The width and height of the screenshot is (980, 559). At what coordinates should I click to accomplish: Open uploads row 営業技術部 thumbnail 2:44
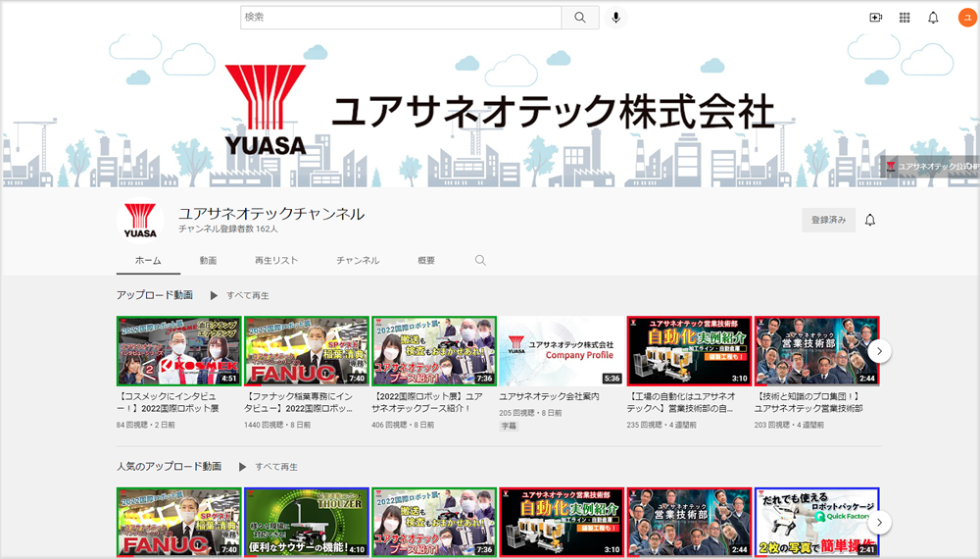817,351
